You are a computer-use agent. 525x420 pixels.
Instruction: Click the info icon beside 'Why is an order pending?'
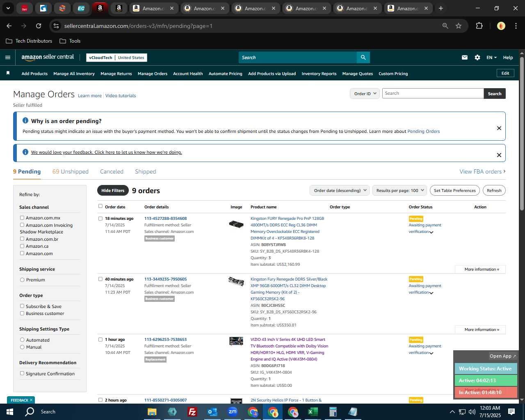(x=25, y=121)
